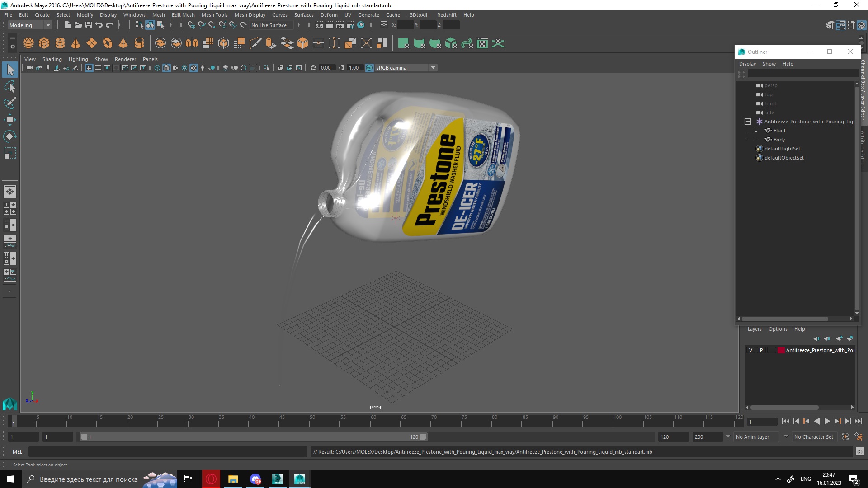Step back one frame
Image resolution: width=868 pixels, height=488 pixels.
click(796, 421)
